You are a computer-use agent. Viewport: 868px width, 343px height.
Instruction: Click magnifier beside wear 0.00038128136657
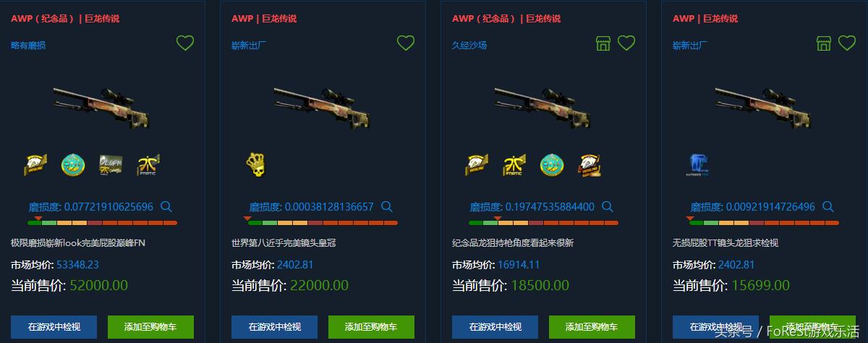387,207
